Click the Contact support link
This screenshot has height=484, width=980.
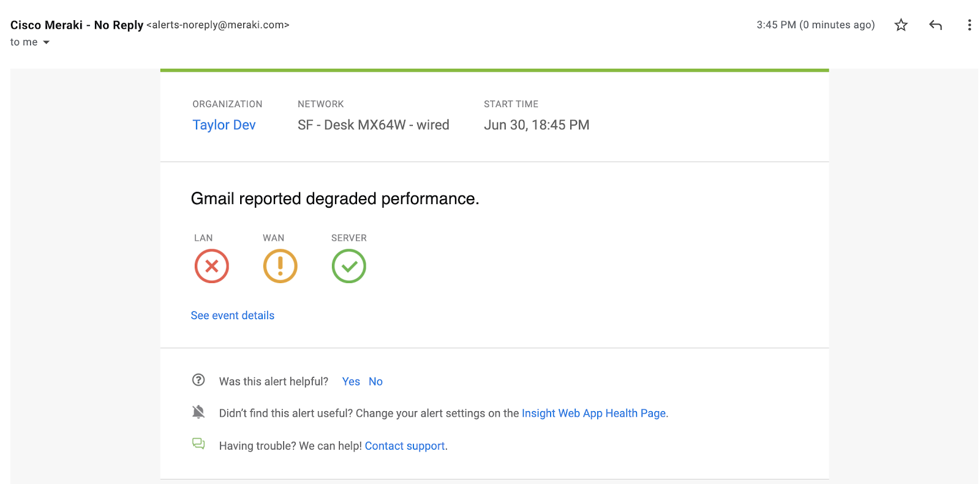click(x=405, y=446)
